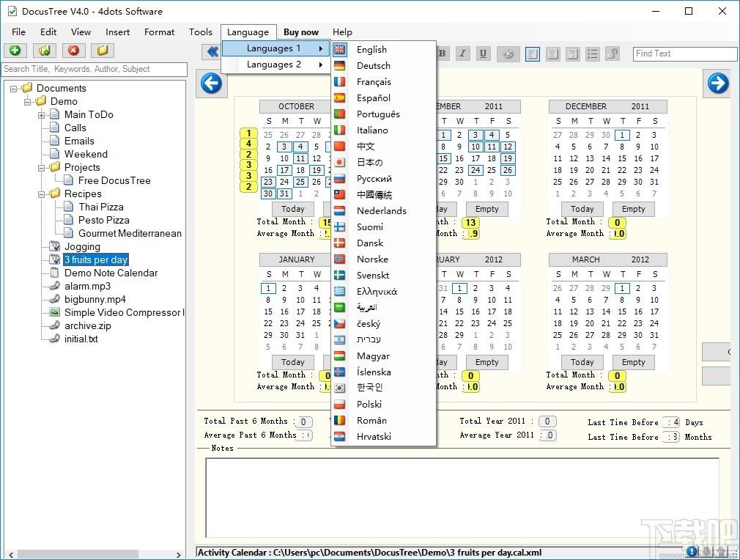Go to next months with the right arrow
This screenshot has width=740, height=560.
(x=718, y=84)
